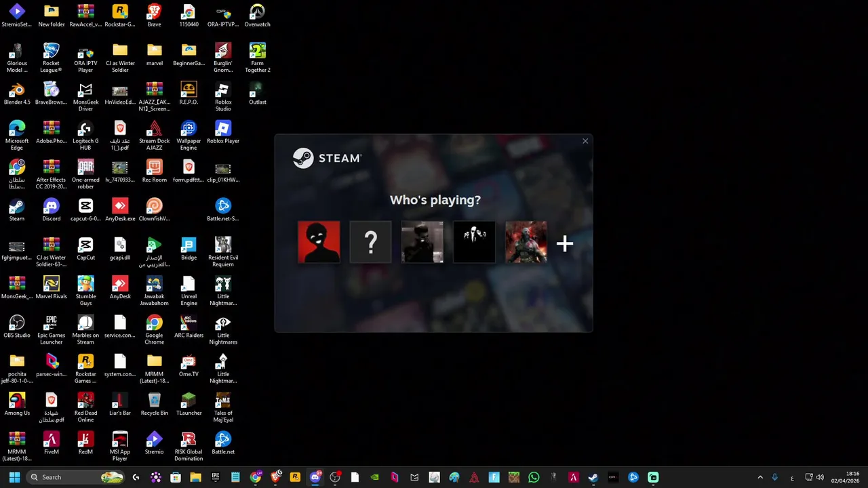Open Liar's Bar desktop icon
This screenshot has height=488, width=868.
[120, 404]
